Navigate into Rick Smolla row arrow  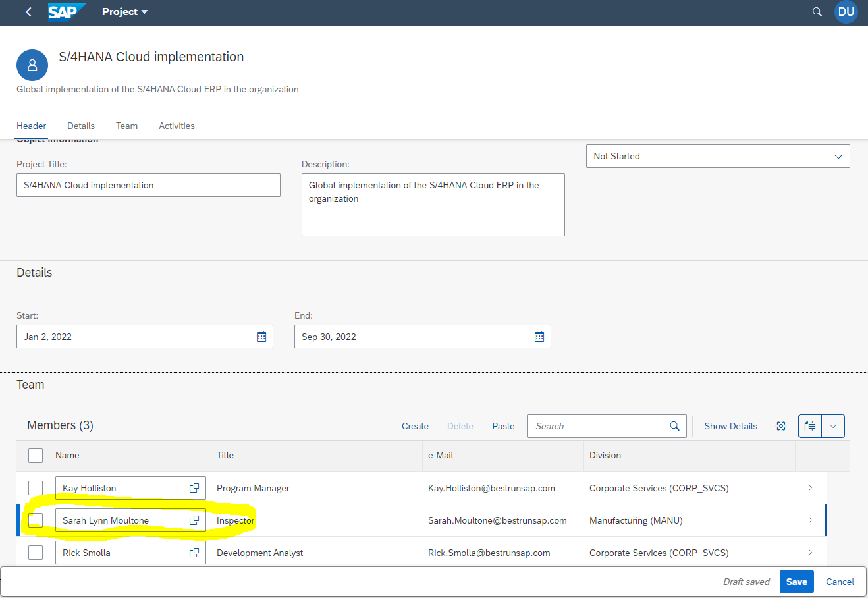(810, 553)
